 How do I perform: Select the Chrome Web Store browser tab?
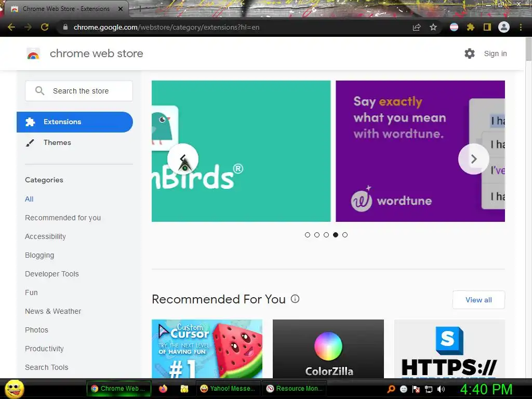pyautogui.click(x=66, y=9)
